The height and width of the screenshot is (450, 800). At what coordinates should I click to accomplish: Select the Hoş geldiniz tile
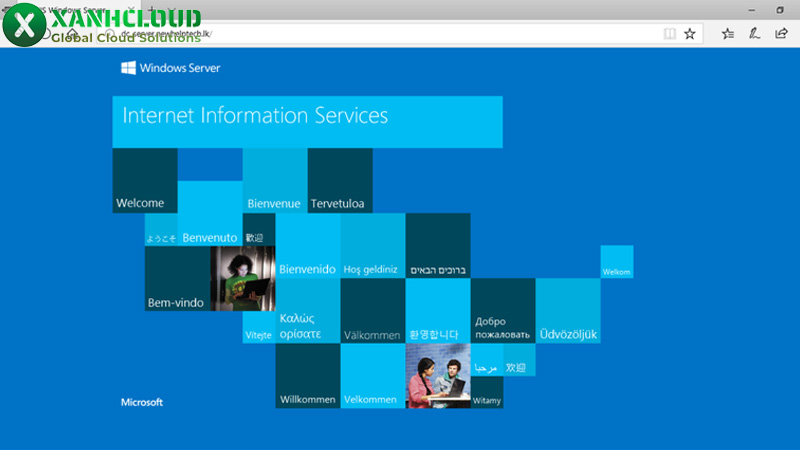pos(373,246)
